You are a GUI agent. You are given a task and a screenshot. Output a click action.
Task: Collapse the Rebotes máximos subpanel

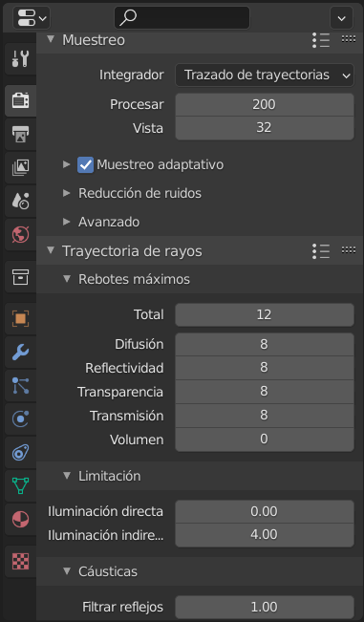(x=67, y=279)
